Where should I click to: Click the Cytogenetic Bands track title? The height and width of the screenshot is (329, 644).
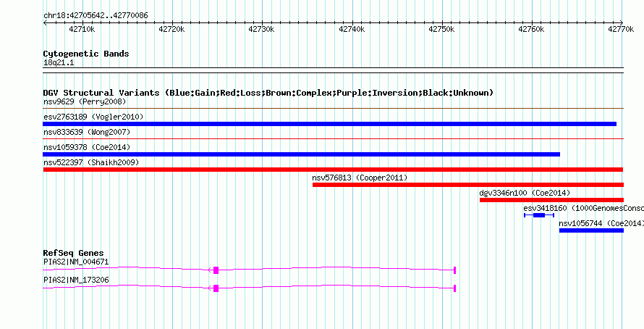click(x=86, y=54)
